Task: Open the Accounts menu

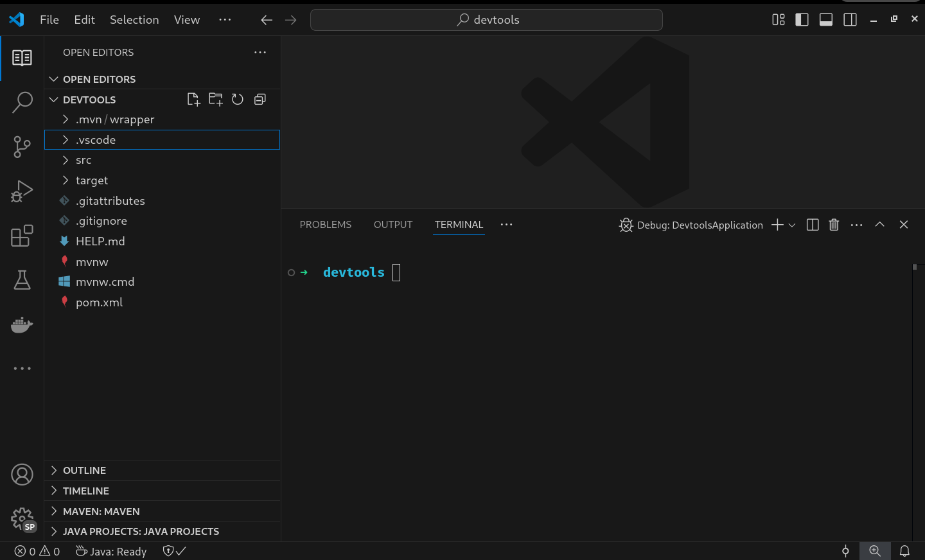Action: (x=22, y=475)
